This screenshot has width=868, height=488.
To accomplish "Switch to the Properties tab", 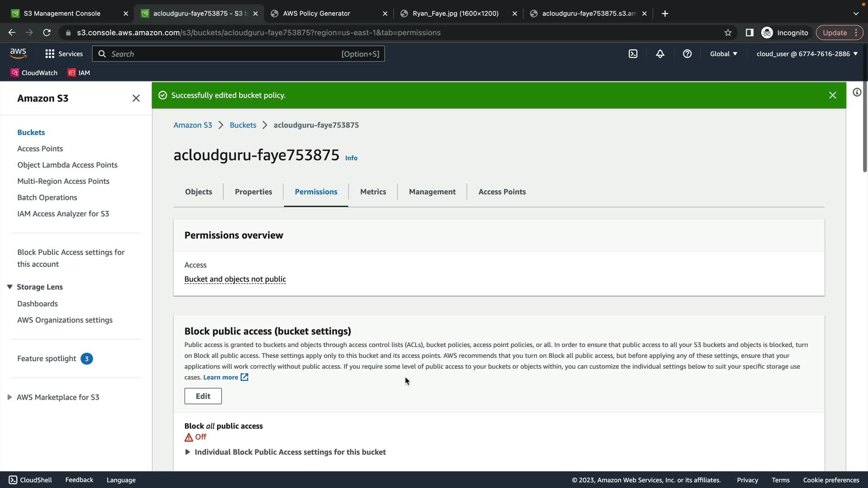I will tap(253, 192).
